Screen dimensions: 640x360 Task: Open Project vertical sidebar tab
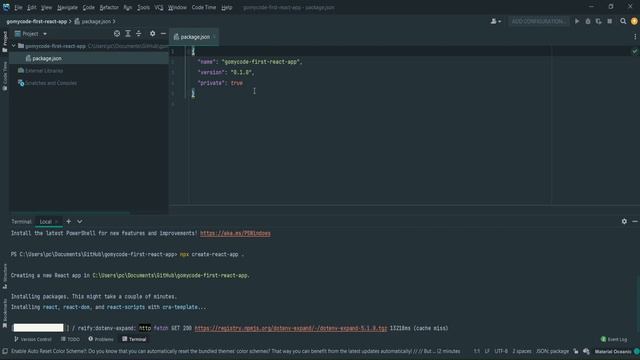tap(4, 42)
